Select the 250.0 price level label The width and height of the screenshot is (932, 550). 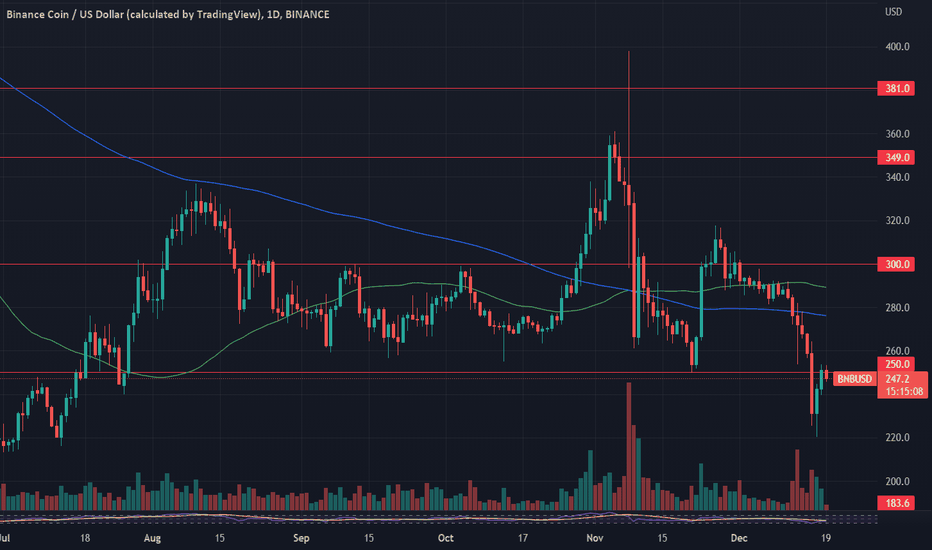point(896,364)
